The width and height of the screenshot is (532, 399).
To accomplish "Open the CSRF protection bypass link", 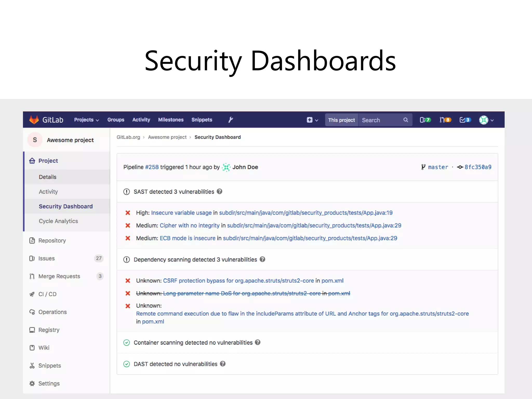I will pos(238,281).
